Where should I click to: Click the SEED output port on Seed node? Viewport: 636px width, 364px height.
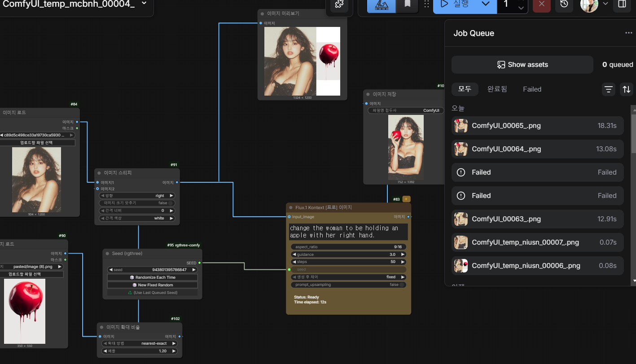click(x=199, y=263)
